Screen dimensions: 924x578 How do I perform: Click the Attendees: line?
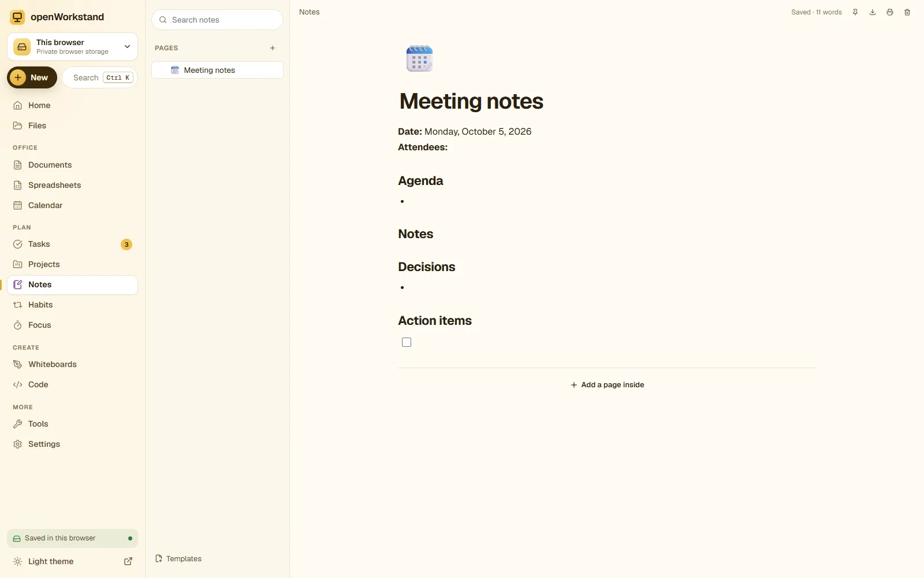click(x=423, y=147)
